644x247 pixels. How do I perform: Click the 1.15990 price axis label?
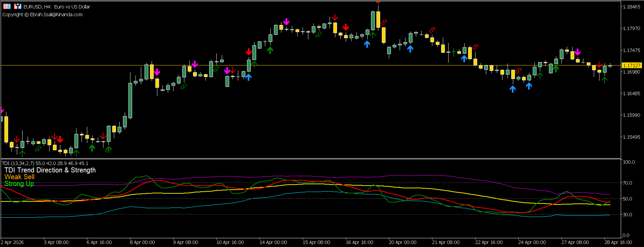coord(632,115)
